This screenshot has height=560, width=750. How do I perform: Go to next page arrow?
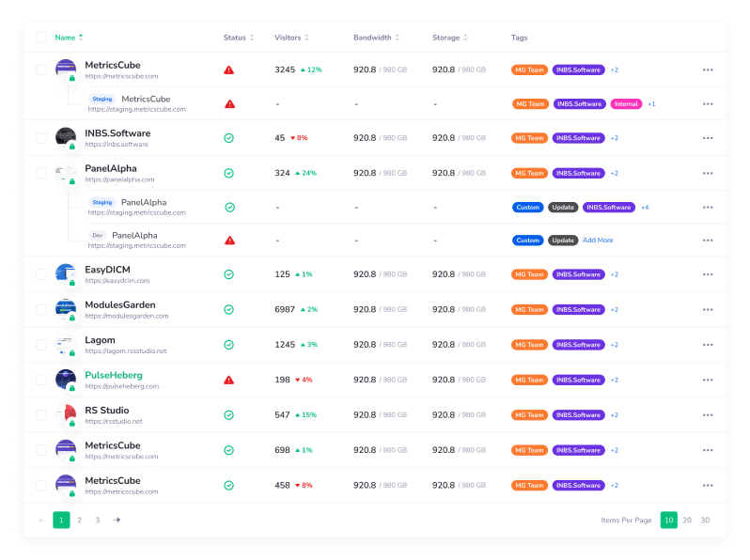point(117,520)
